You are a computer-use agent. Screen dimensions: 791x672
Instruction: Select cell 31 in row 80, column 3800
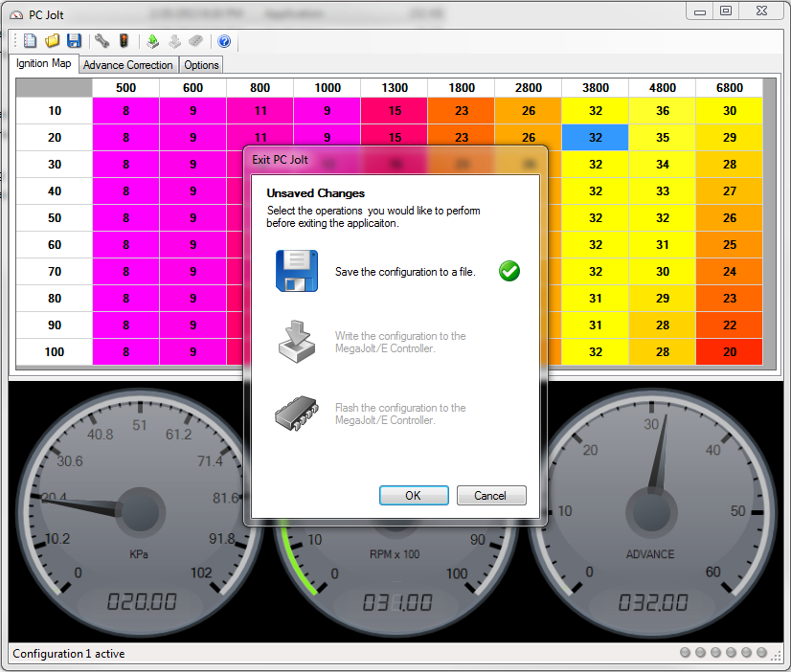[x=596, y=299]
